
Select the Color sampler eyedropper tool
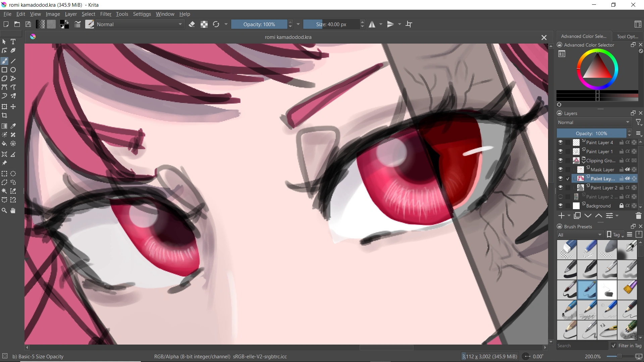pos(13,126)
